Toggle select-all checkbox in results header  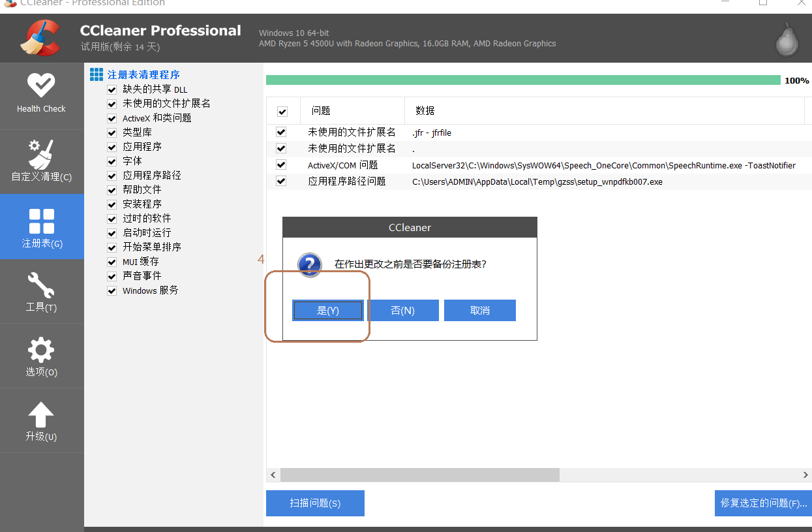tap(282, 112)
